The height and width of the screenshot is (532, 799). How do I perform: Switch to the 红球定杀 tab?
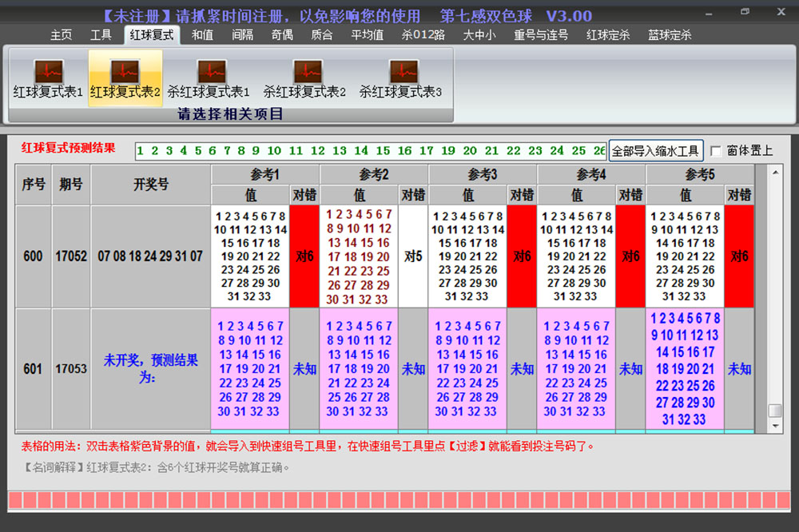[x=608, y=34]
